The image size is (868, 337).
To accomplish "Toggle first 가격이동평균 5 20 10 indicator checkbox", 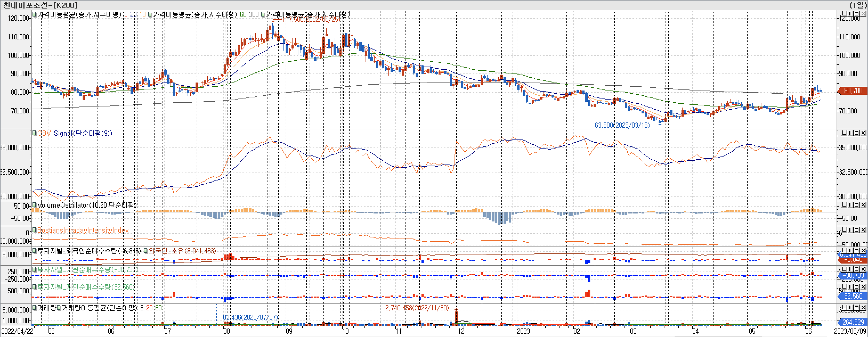I will [34, 14].
